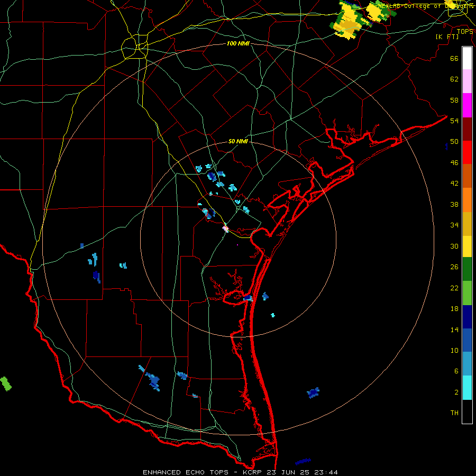
Task: Click the "34" legend value
Action: (x=454, y=225)
